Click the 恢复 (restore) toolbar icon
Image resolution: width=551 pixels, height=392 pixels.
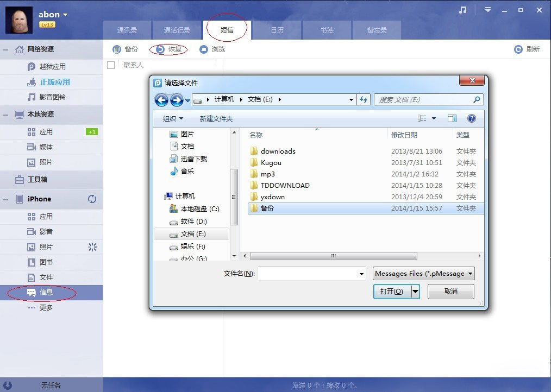160,49
